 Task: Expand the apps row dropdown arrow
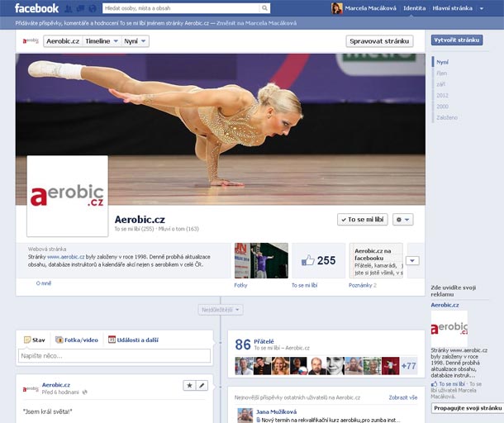(x=412, y=260)
